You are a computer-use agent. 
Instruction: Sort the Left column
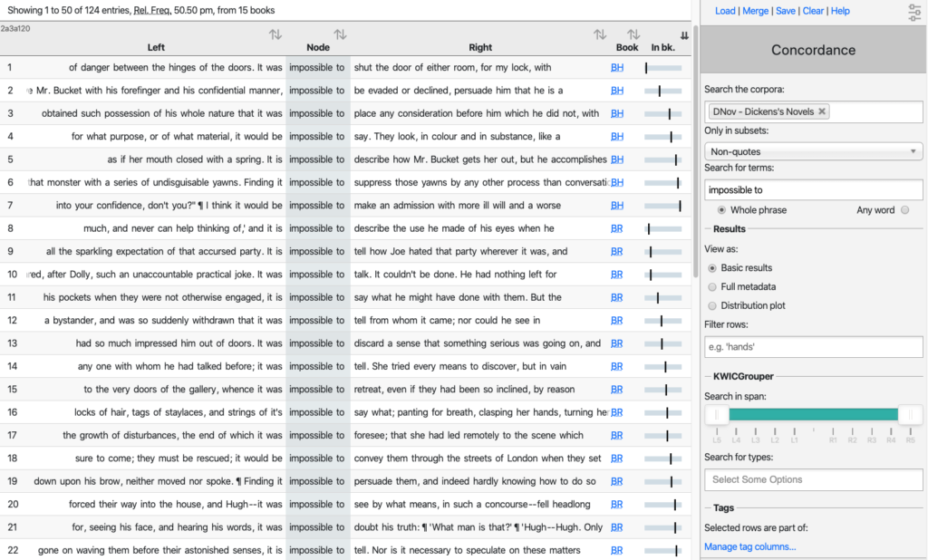[x=275, y=35]
